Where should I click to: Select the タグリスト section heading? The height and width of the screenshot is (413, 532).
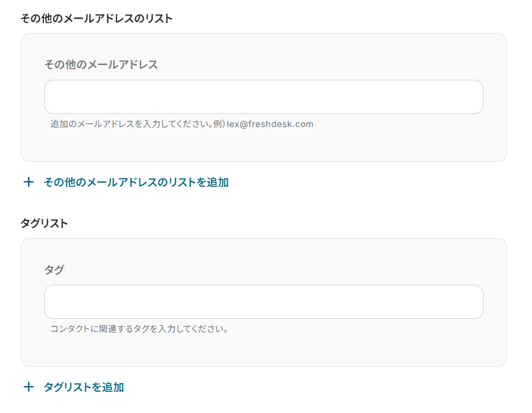(44, 223)
